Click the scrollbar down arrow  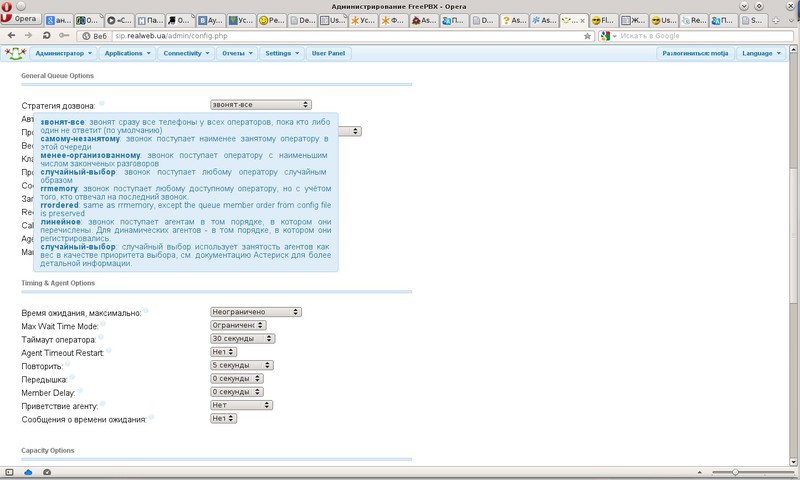coord(793,462)
